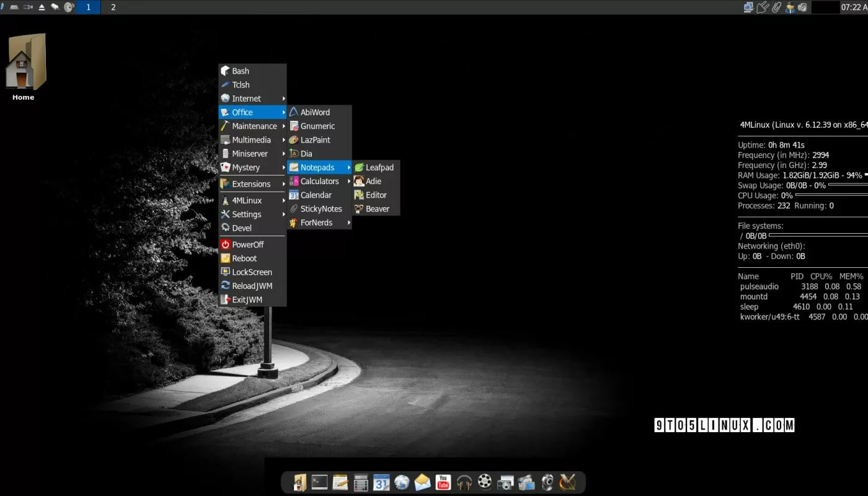Select LockScreen in the menu
Screen dimensions: 868x496
coord(252,272)
